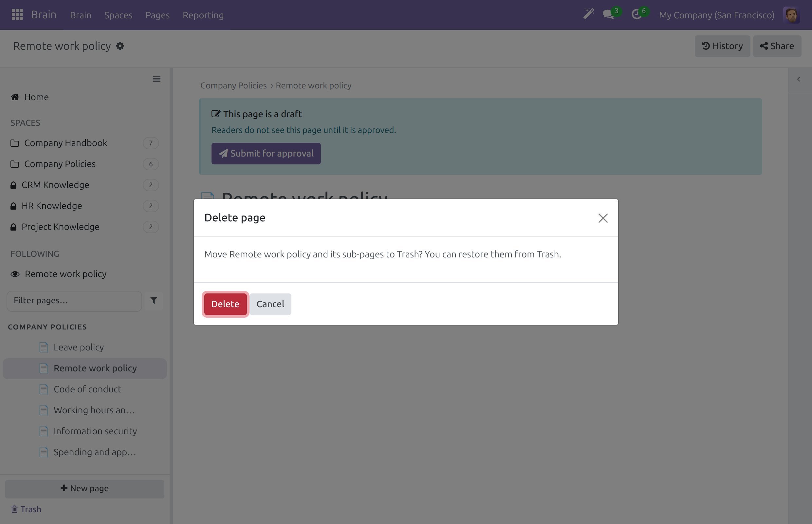The height and width of the screenshot is (524, 812).
Task: Open the HR Knowledge space
Action: point(85,206)
